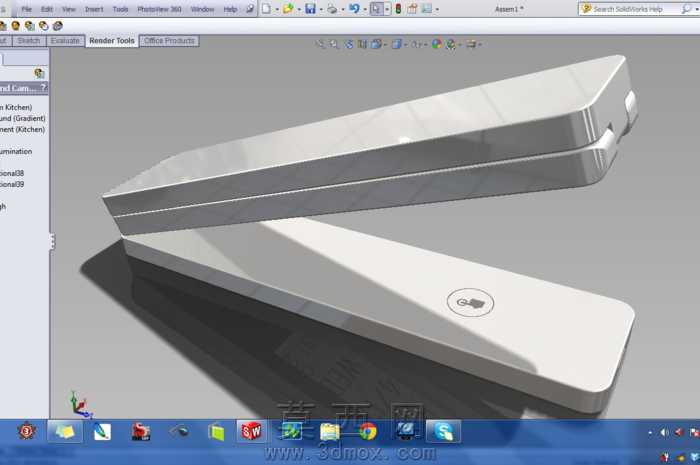Open the View Orientation icon
700x465 pixels.
(x=376, y=44)
